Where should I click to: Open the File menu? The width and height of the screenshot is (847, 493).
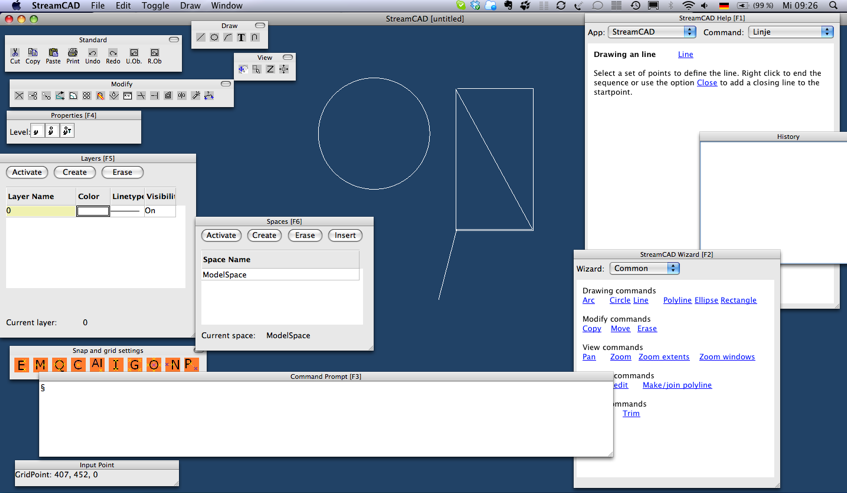[98, 5]
